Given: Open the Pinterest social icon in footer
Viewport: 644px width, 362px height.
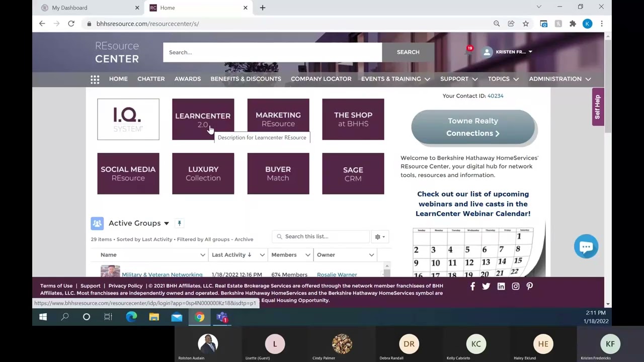Looking at the screenshot, I should (x=529, y=286).
